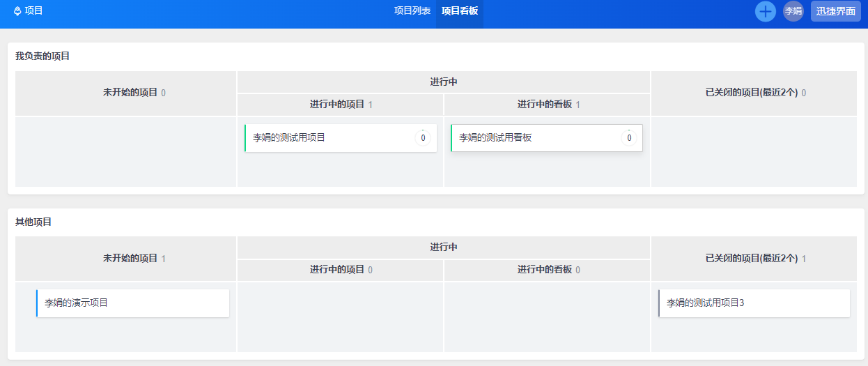The height and width of the screenshot is (366, 868).
Task: Open the 李娟的测试用看板 card
Action: click(547, 138)
